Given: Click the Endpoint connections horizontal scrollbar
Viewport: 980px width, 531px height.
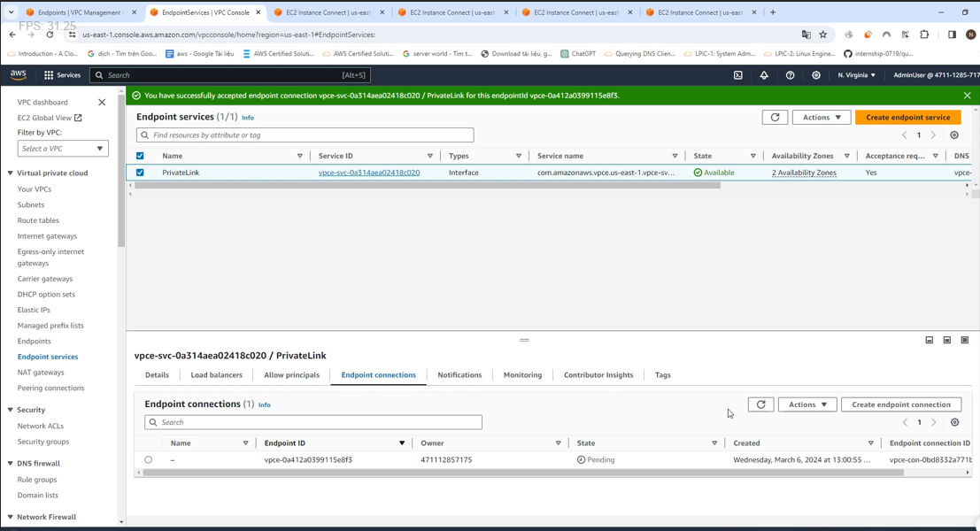Looking at the screenshot, I should click(x=523, y=473).
